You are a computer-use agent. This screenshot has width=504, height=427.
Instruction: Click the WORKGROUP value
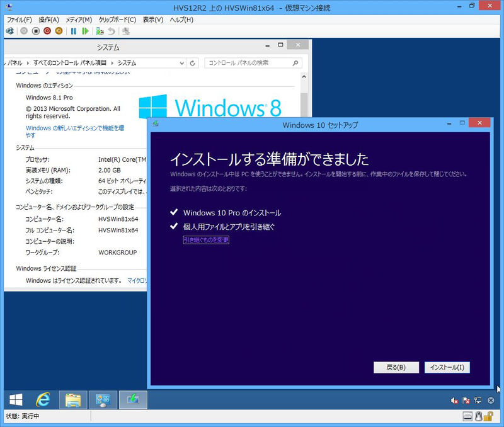(x=117, y=253)
